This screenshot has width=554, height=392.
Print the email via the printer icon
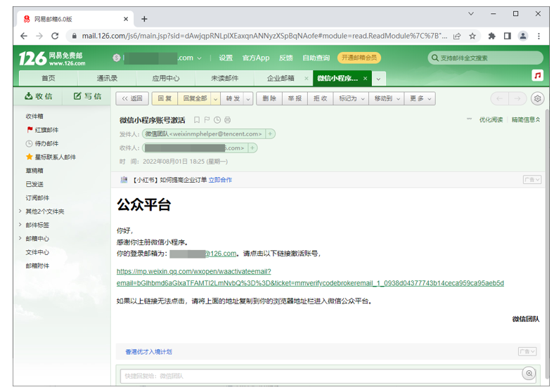pos(228,120)
